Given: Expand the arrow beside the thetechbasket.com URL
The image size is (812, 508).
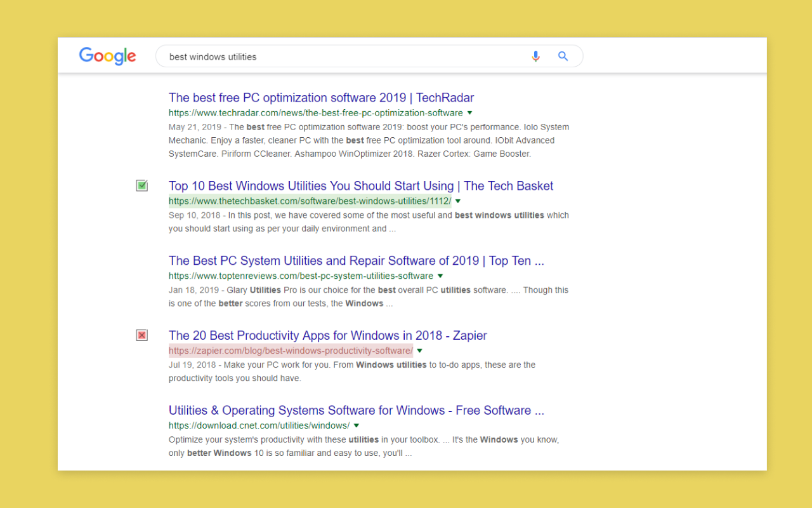Looking at the screenshot, I should click(x=458, y=201).
